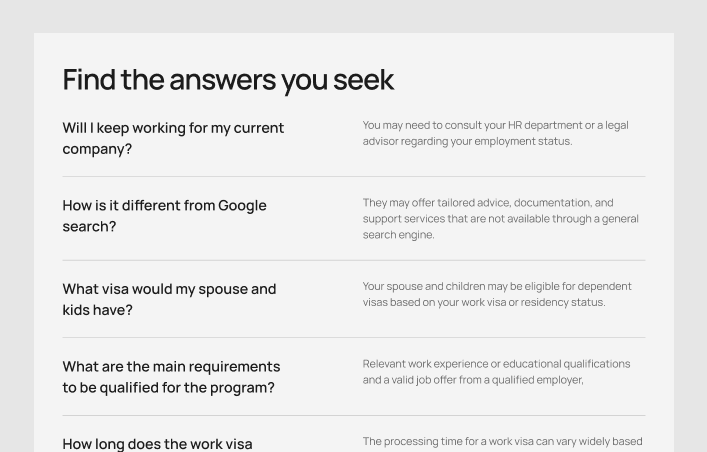Open the 'How long does the work visa' question
The image size is (707, 452).
point(157,443)
